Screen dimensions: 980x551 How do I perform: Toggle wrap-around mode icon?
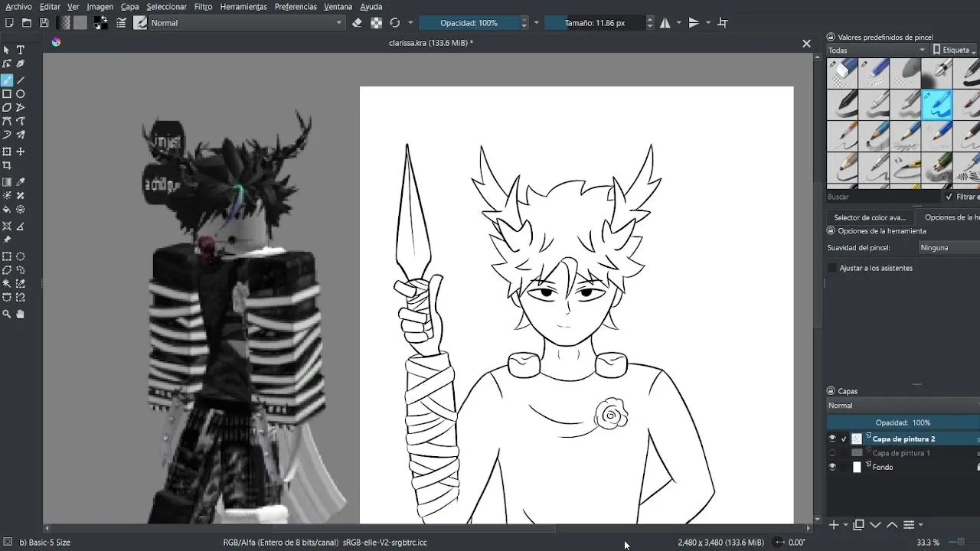tap(723, 23)
